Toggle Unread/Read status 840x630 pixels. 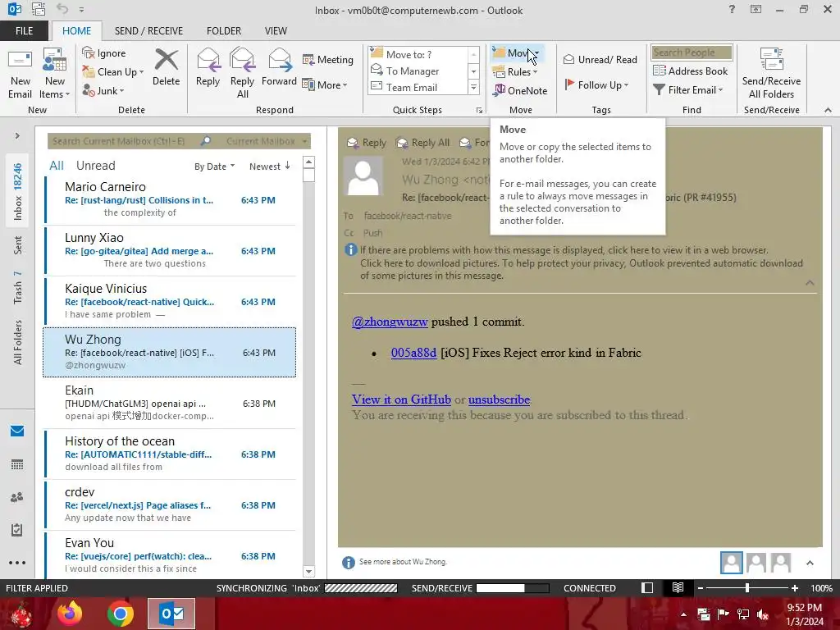tap(600, 59)
